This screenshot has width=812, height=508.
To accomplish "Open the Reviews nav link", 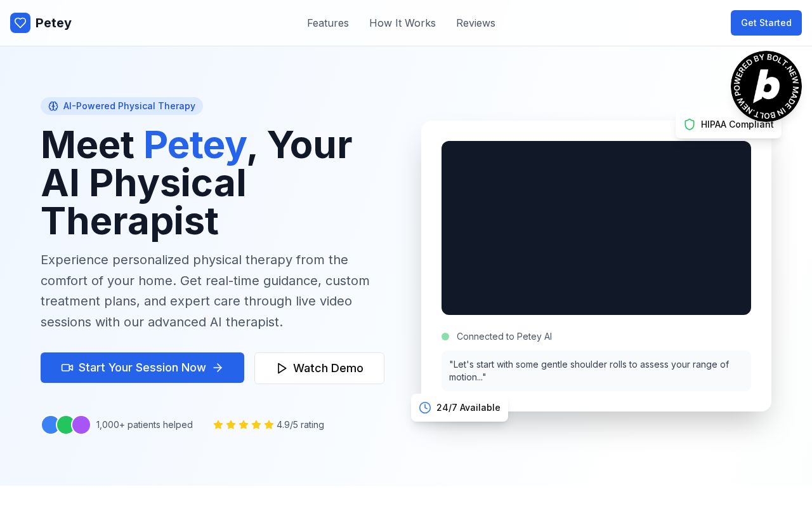I will (476, 23).
